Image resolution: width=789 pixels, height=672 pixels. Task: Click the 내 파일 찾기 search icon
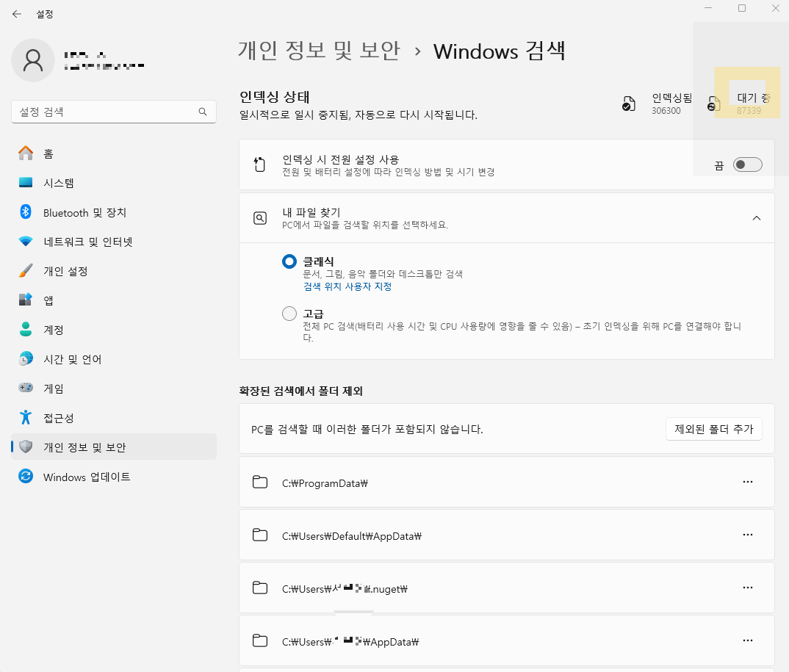(259, 218)
